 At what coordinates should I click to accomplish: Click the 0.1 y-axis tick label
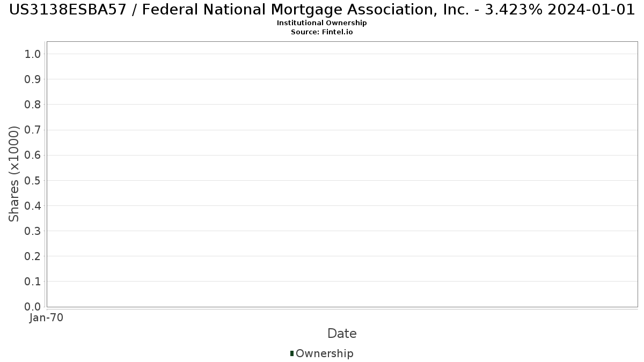33,282
